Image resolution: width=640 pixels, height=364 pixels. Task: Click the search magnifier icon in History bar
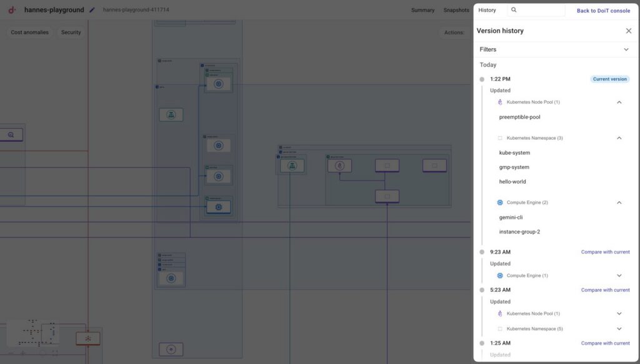pyautogui.click(x=514, y=10)
